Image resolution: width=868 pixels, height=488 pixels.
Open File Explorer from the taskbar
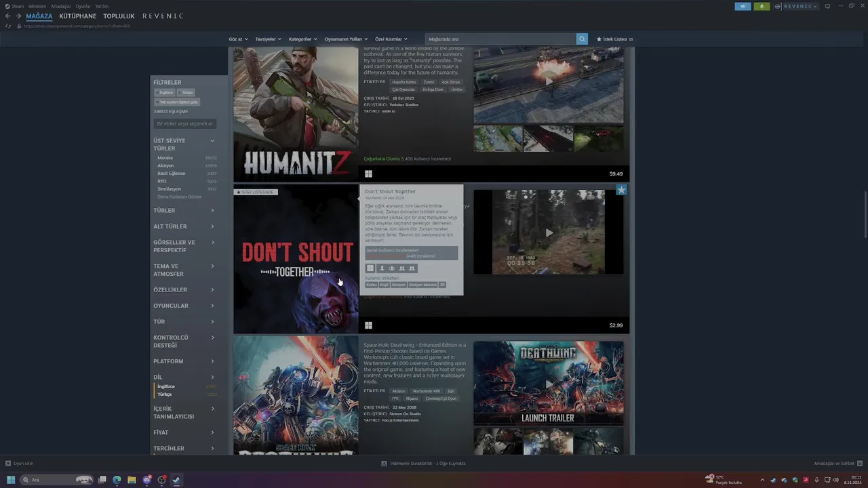pyautogui.click(x=132, y=480)
